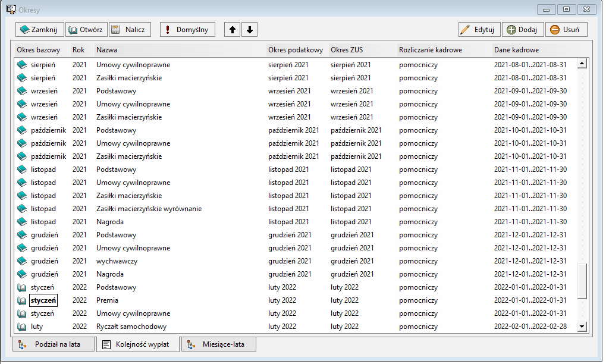The image size is (606, 364).
Task: Click the Okres podatkowy column header
Action: [x=296, y=50]
